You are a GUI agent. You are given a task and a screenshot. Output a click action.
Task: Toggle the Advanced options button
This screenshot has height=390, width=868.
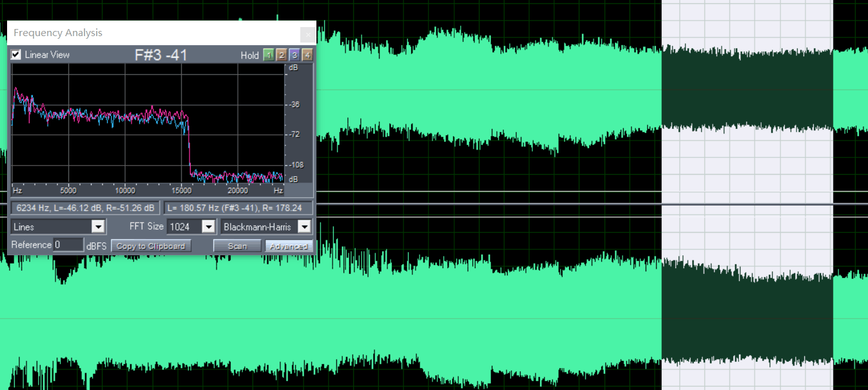(x=289, y=246)
